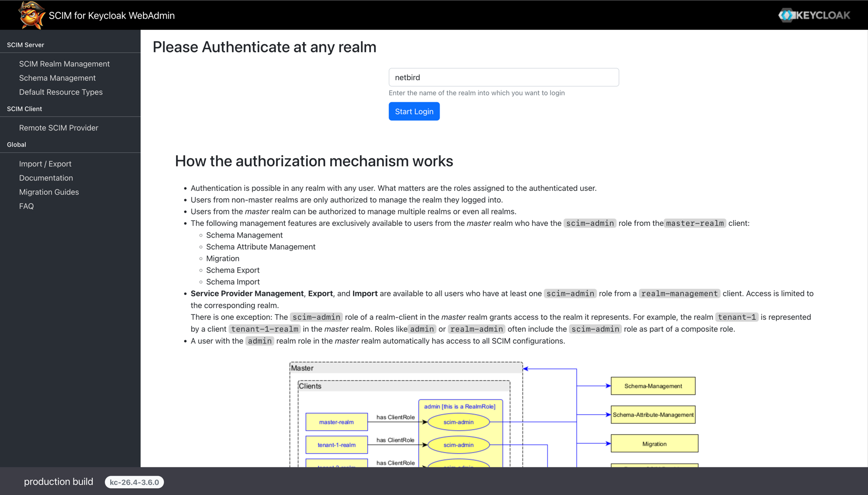
Task: Click the kc-26.4-3.6.0 version badge
Action: pos(134,482)
